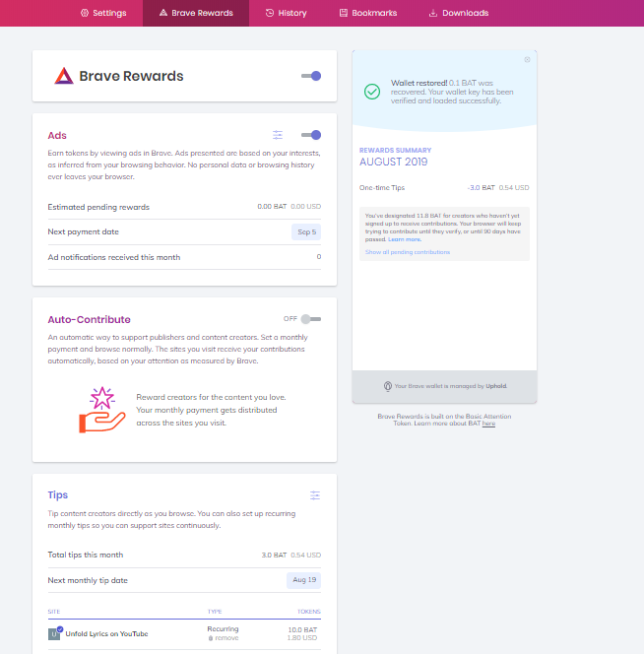Open Tips settings sliders icon
The width and height of the screenshot is (644, 654).
(315, 495)
